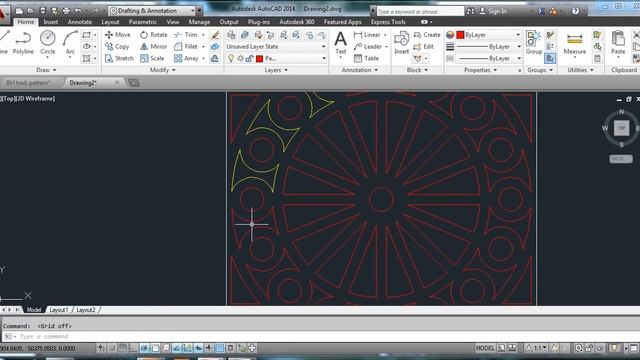Viewport: 640px width, 360px height.
Task: Toggle MODEL space button in status bar
Action: 485,348
